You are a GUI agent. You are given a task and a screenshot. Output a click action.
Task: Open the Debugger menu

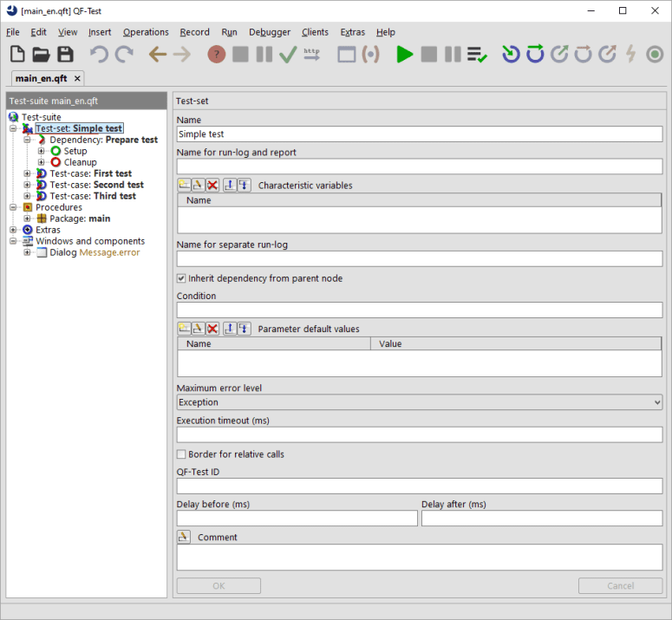coord(270,32)
